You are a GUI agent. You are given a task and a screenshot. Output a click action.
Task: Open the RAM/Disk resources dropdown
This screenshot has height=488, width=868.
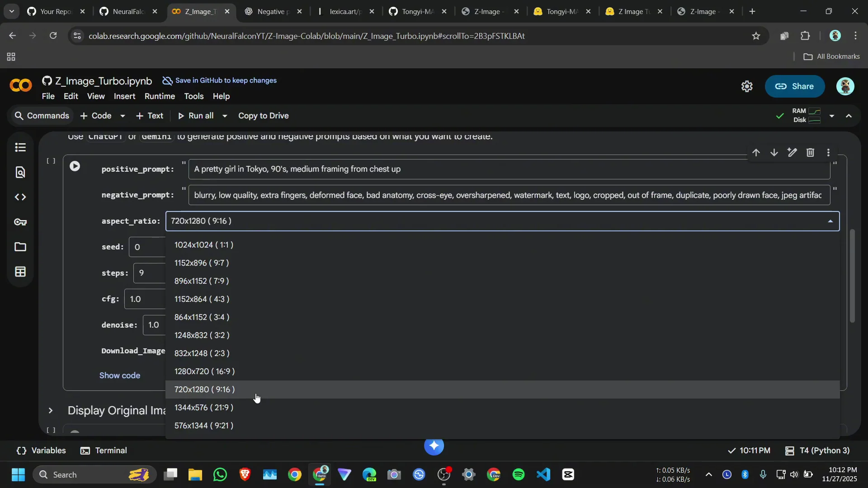tap(832, 116)
